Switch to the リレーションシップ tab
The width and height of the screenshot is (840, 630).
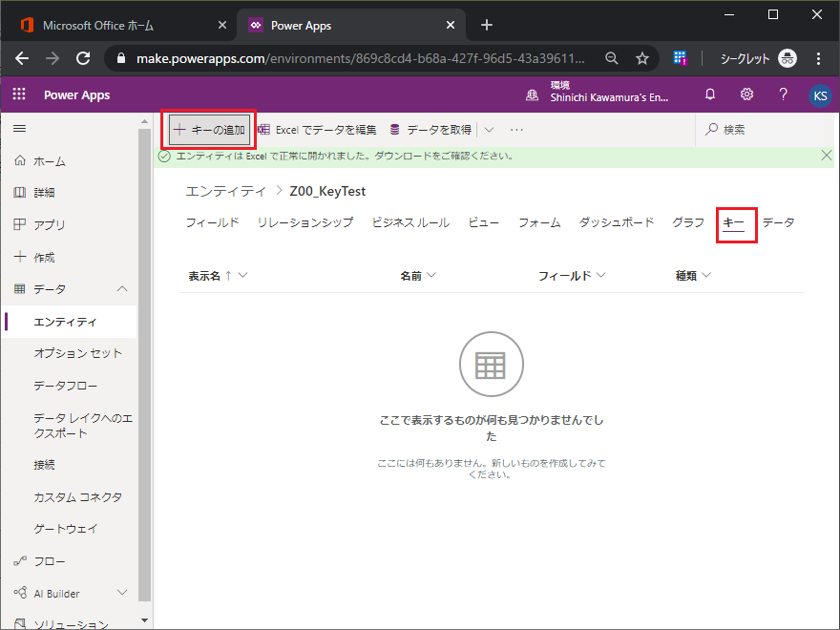click(x=305, y=222)
